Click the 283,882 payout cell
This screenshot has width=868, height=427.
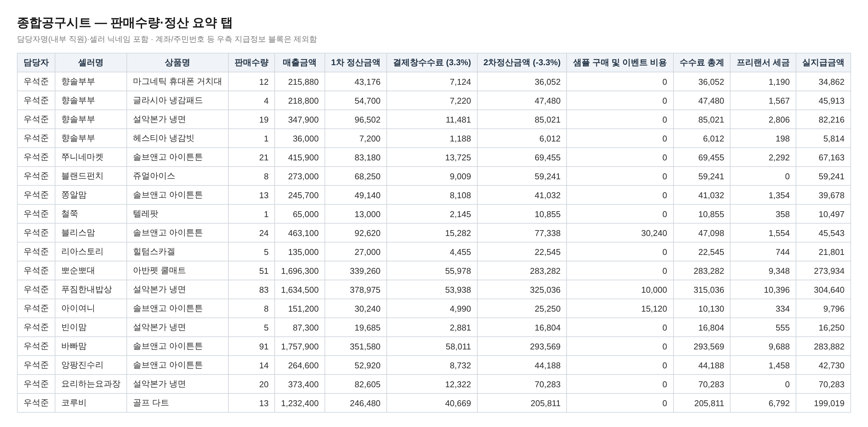[x=823, y=346]
